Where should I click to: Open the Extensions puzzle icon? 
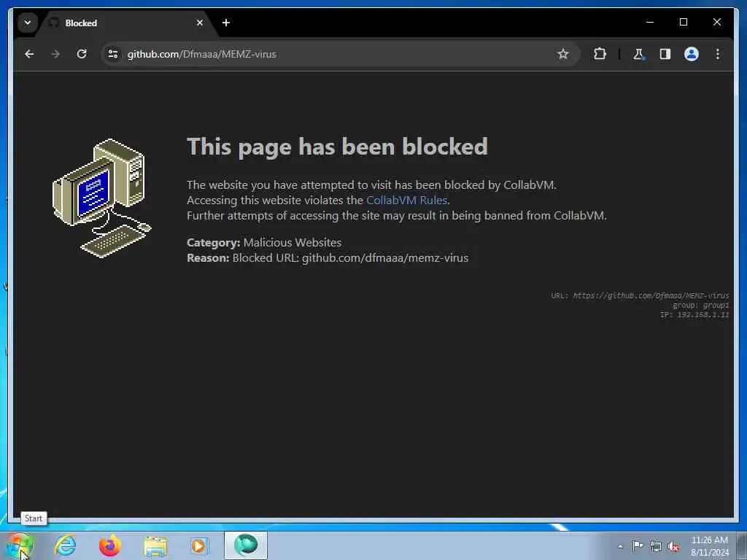[600, 54]
